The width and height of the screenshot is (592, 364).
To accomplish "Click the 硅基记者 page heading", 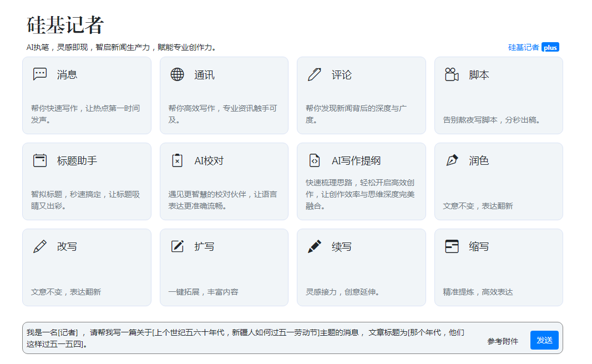I will pyautogui.click(x=65, y=25).
